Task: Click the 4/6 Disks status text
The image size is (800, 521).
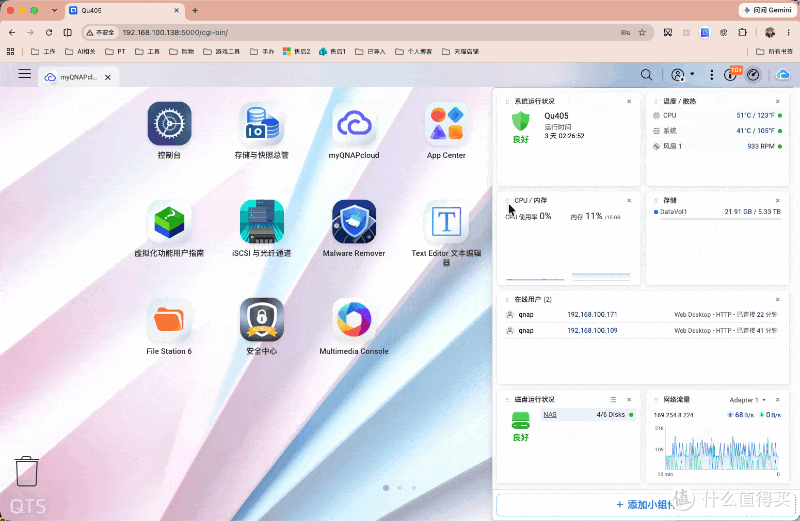Action: click(611, 414)
